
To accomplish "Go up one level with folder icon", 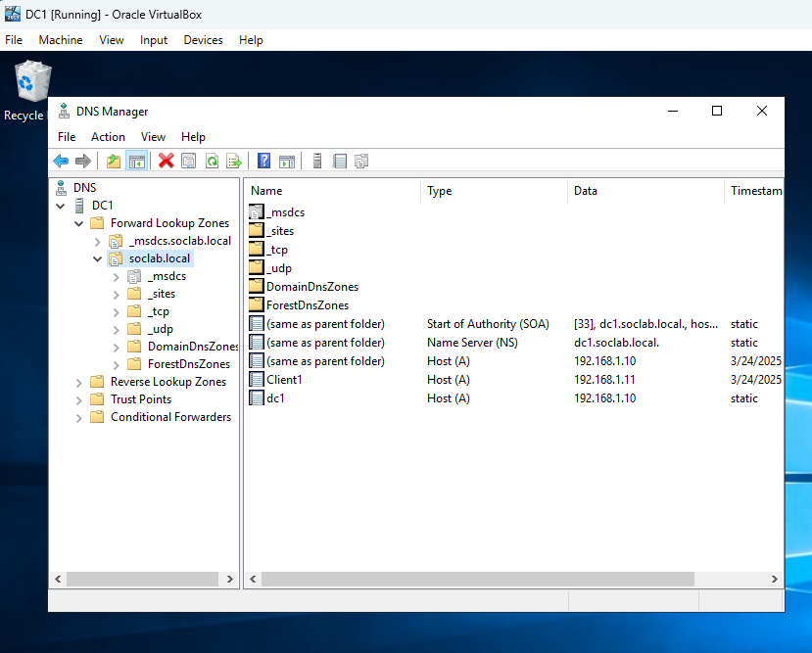I will pyautogui.click(x=114, y=162).
